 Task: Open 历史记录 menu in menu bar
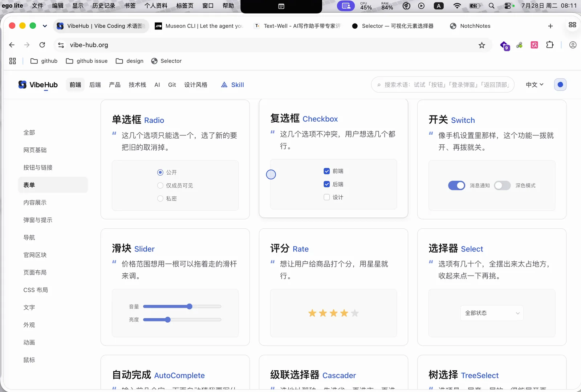click(x=104, y=6)
